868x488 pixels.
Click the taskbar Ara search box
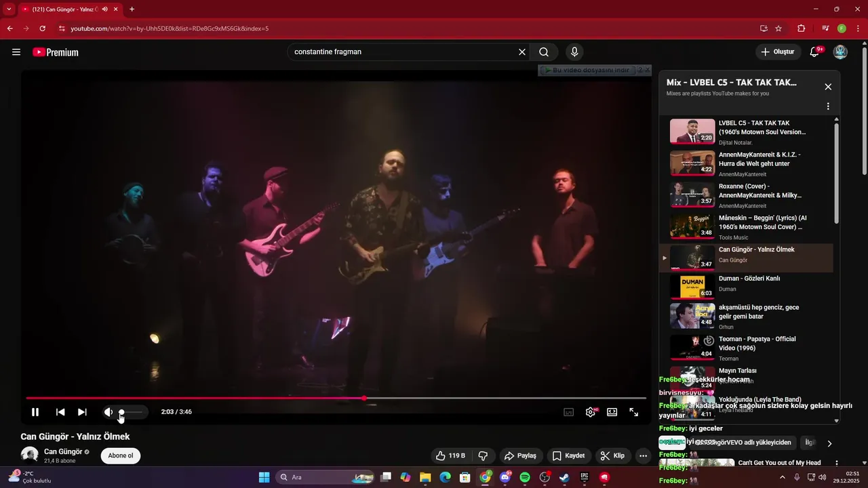pos(326,477)
